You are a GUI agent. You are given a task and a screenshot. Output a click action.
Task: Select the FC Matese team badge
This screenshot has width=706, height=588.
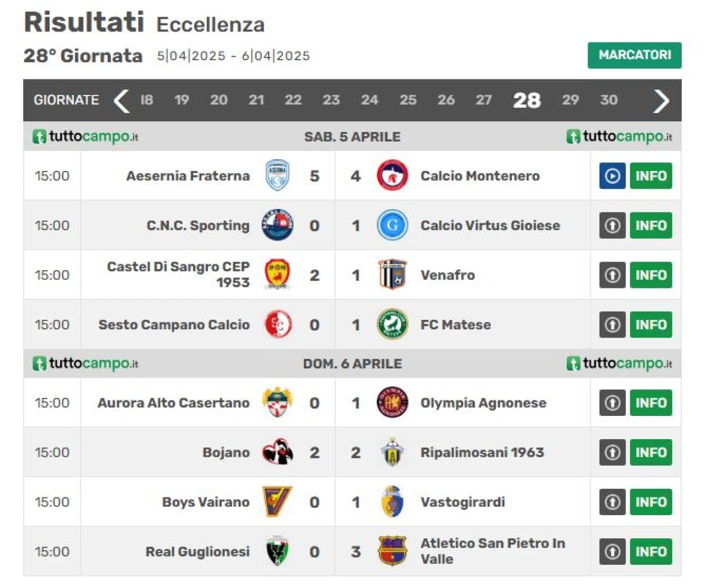pos(392,324)
